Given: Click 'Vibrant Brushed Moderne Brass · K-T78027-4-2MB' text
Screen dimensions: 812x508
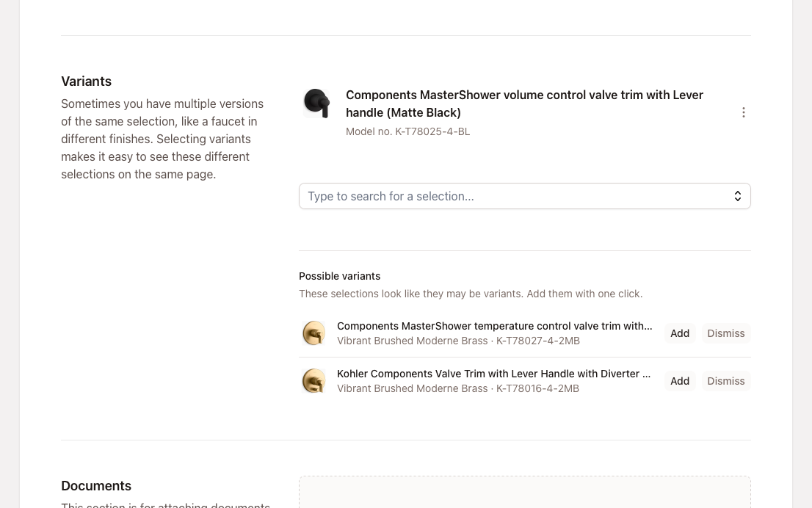Looking at the screenshot, I should tap(458, 341).
